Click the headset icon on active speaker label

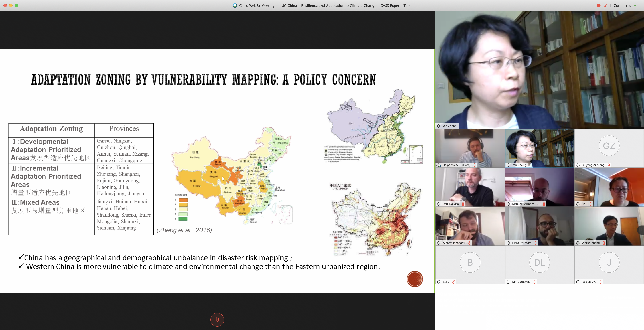click(439, 126)
